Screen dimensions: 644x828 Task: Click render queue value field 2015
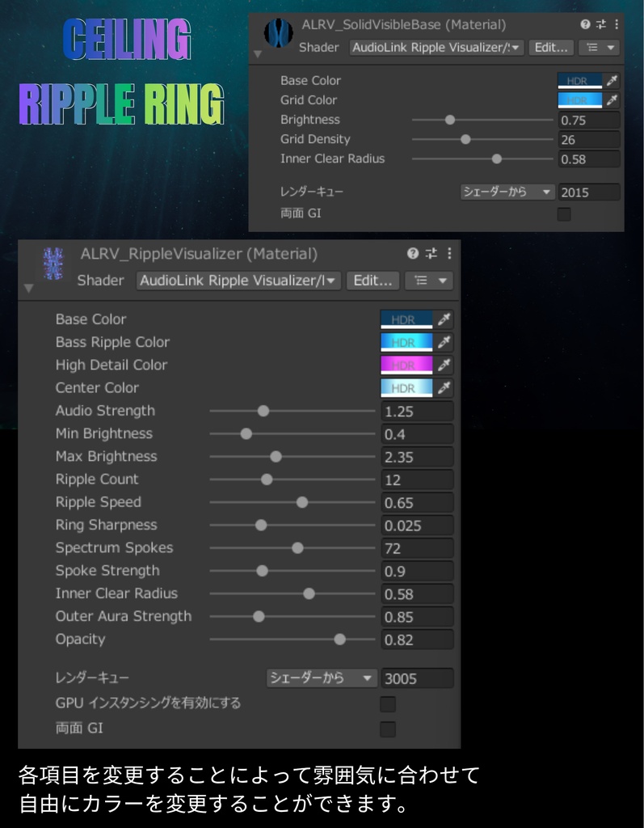[x=588, y=192]
